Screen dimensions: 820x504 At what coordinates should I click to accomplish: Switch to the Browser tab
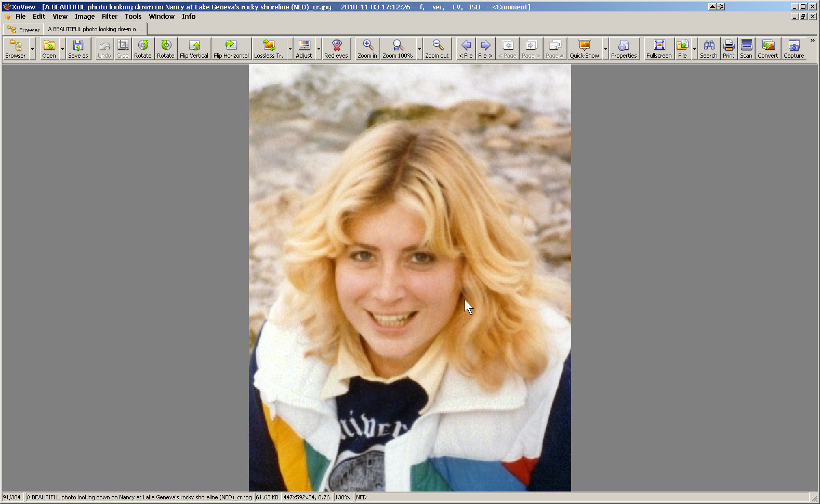pyautogui.click(x=24, y=30)
